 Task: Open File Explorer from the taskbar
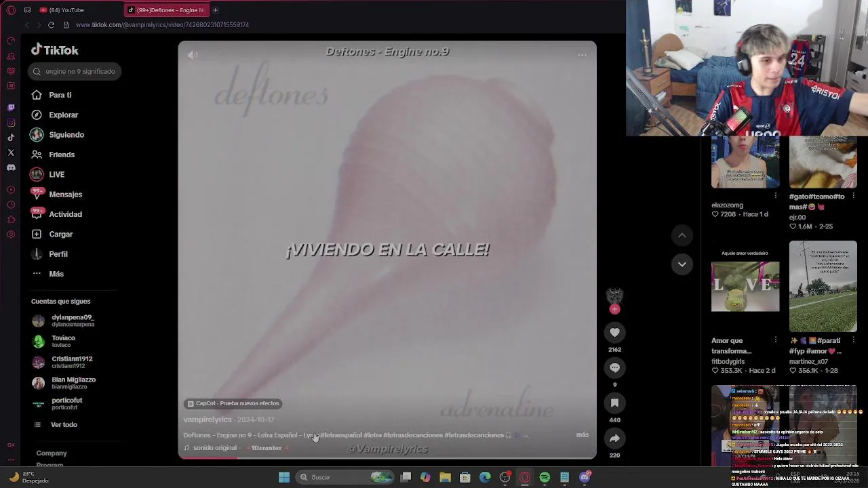[445, 477]
